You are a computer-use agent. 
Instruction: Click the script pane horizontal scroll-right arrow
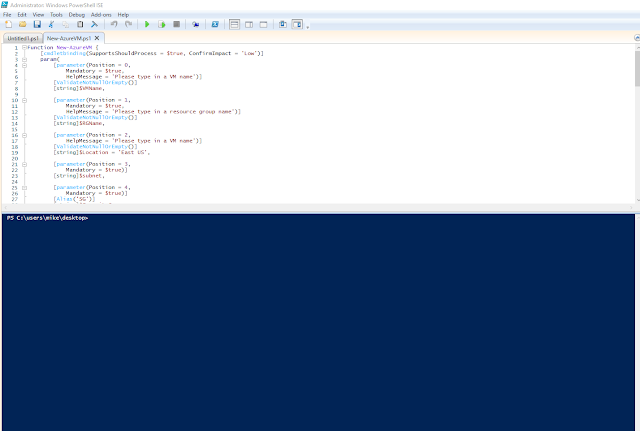click(631, 208)
